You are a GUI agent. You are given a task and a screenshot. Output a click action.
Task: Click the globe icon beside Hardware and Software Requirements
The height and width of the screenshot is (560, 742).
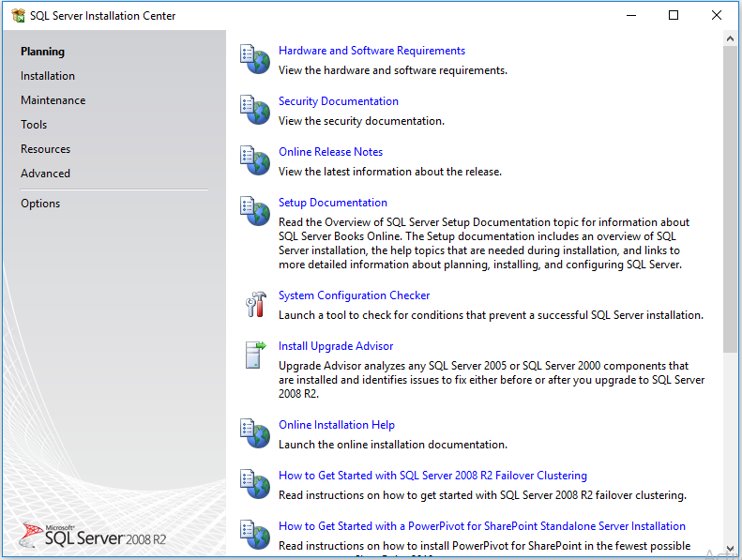click(254, 59)
